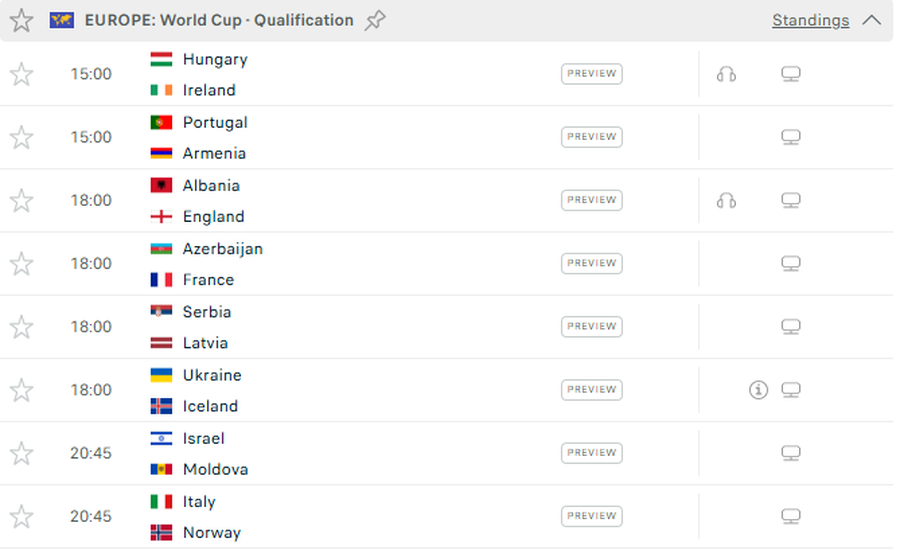This screenshot has width=900, height=550.
Task: Open the Portugal team name
Action: pyautogui.click(x=215, y=122)
